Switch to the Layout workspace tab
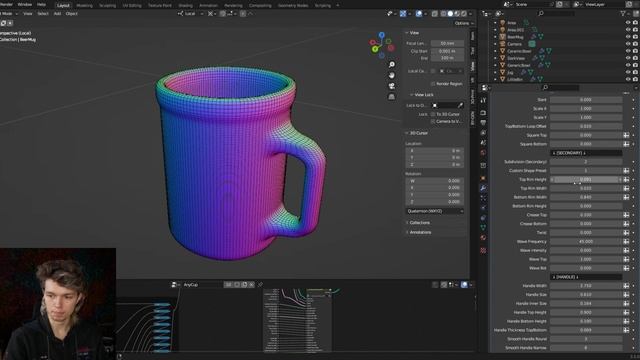 click(63, 5)
